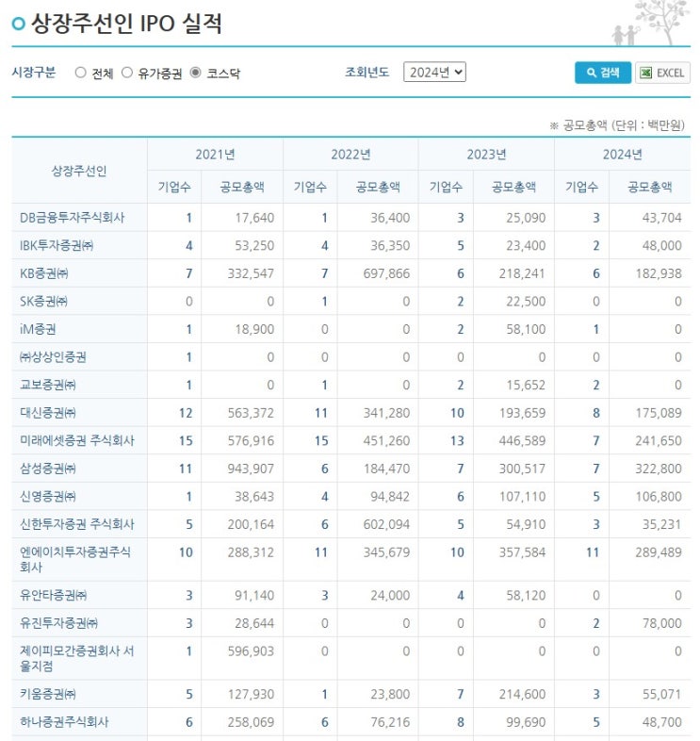
Task: Select the 전체 market radio button
Action: (x=81, y=73)
